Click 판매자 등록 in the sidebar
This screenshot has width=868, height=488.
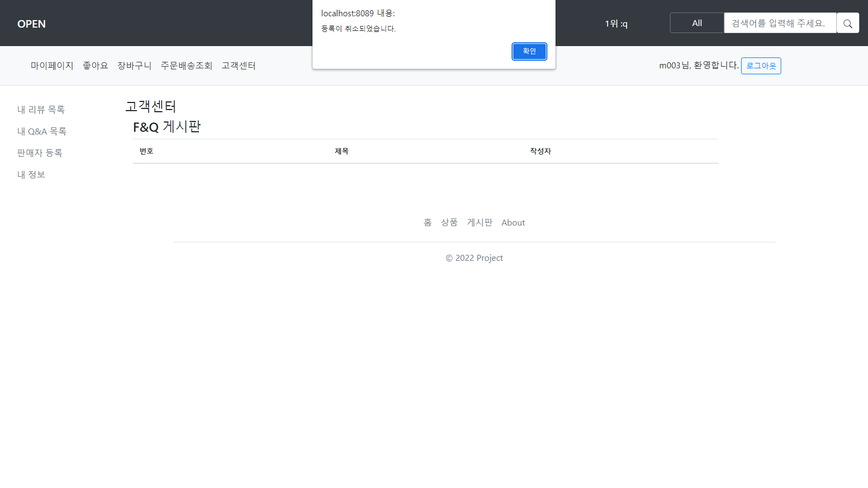pyautogui.click(x=39, y=152)
